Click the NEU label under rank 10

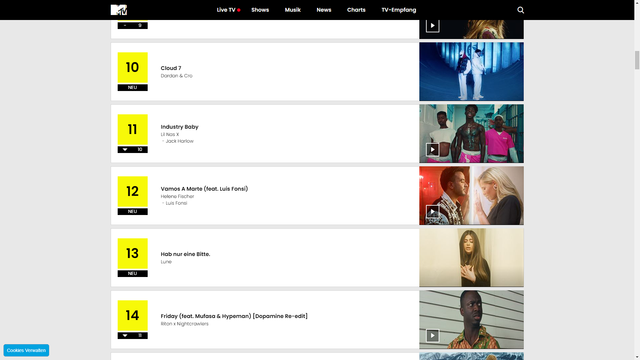coord(133,88)
